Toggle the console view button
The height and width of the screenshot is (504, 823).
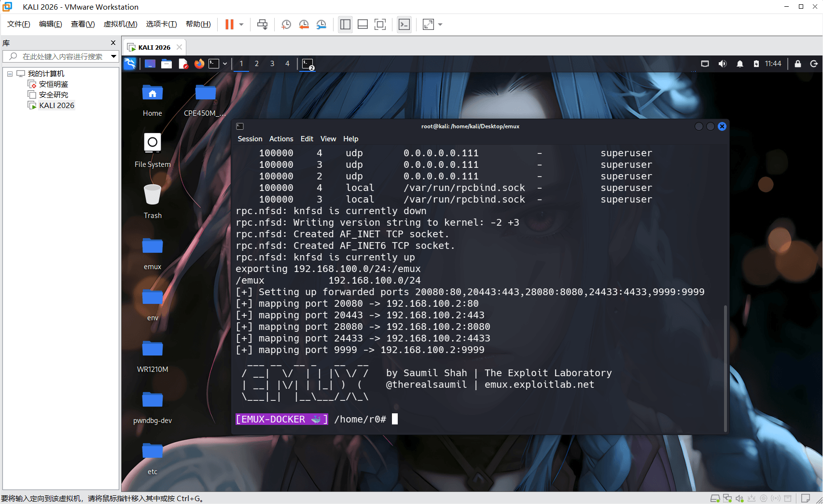coord(405,25)
